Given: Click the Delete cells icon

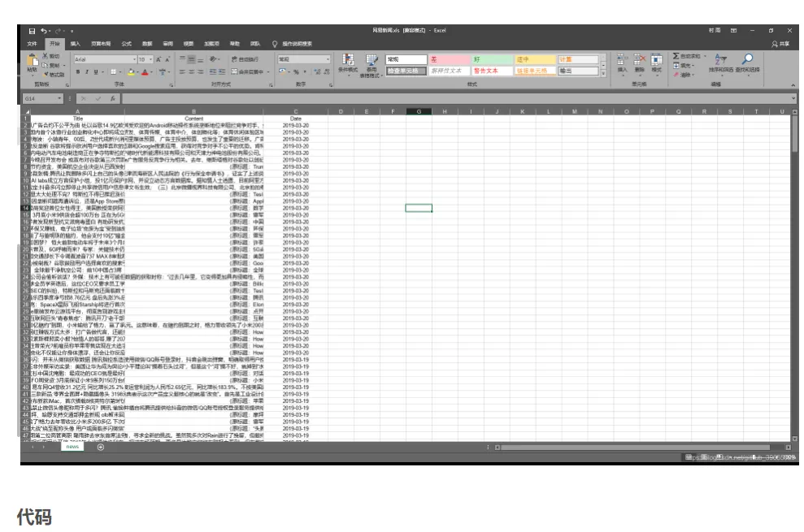Looking at the screenshot, I should (640, 60).
